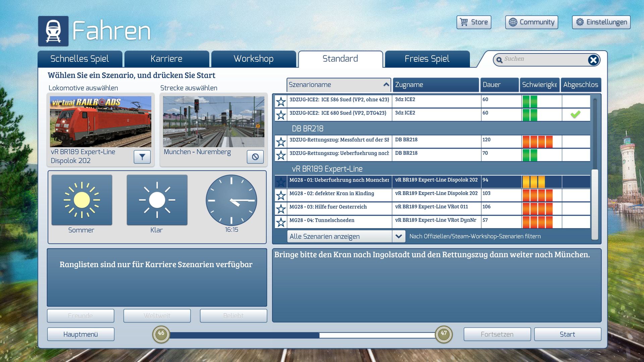Image resolution: width=644 pixels, height=362 pixels.
Task: Open the Store via shopping cart button
Action: coord(474,22)
